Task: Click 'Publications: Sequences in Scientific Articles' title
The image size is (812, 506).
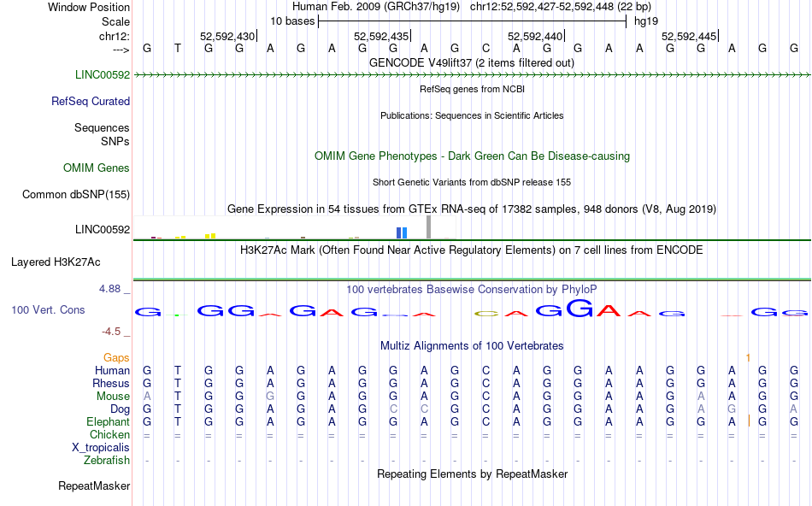Action: (x=472, y=115)
